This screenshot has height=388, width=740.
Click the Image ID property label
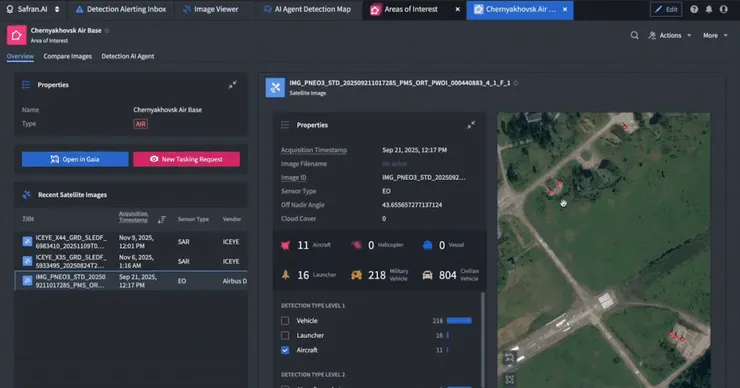294,177
